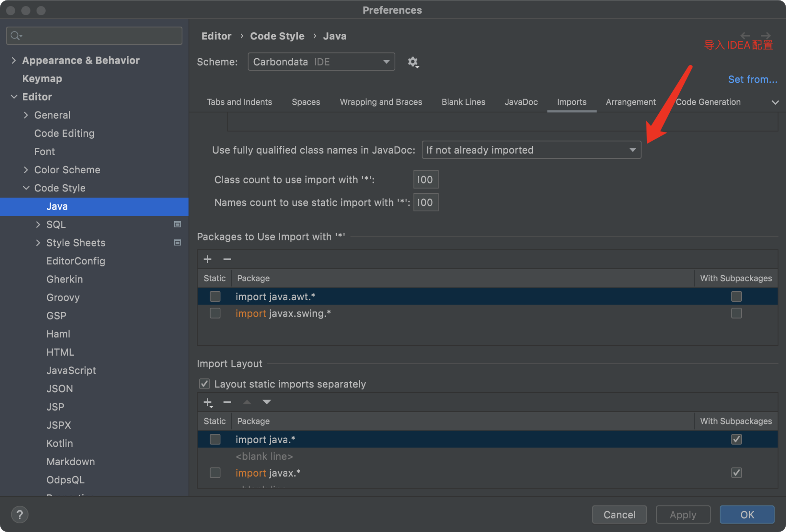Focus the settings search field

(x=94, y=36)
